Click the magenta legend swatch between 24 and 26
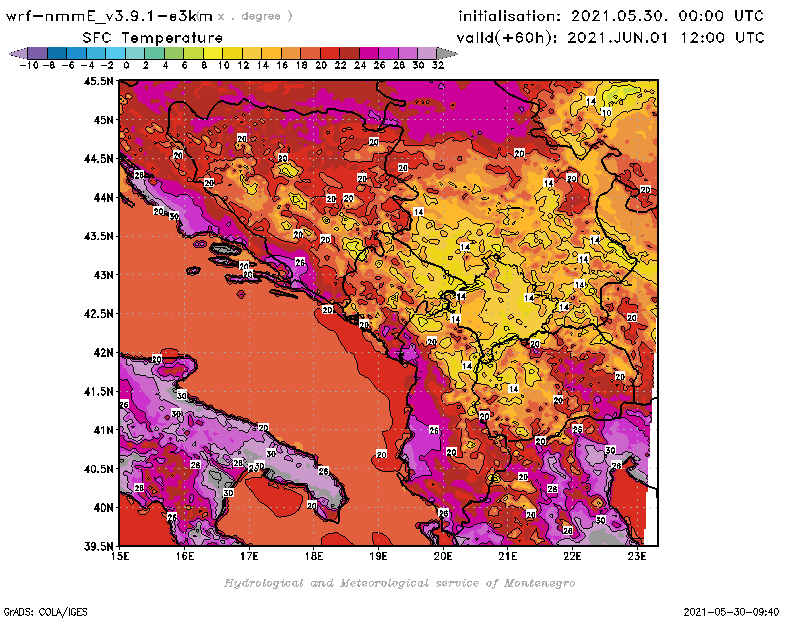 [369, 53]
